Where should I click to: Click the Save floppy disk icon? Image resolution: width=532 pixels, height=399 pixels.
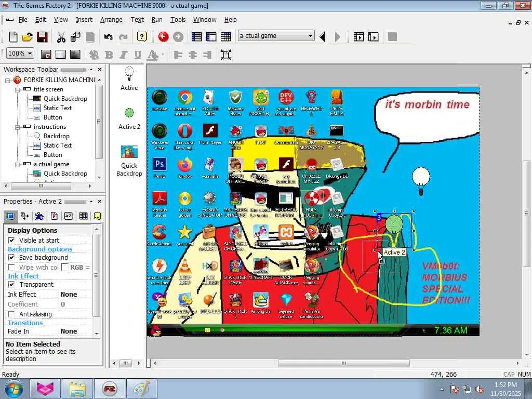(42, 37)
